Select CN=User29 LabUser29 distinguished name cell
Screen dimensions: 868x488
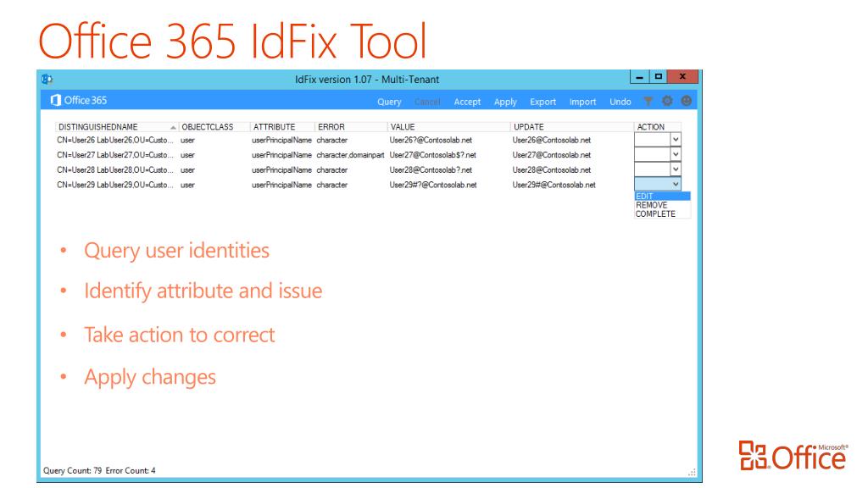[x=115, y=185]
